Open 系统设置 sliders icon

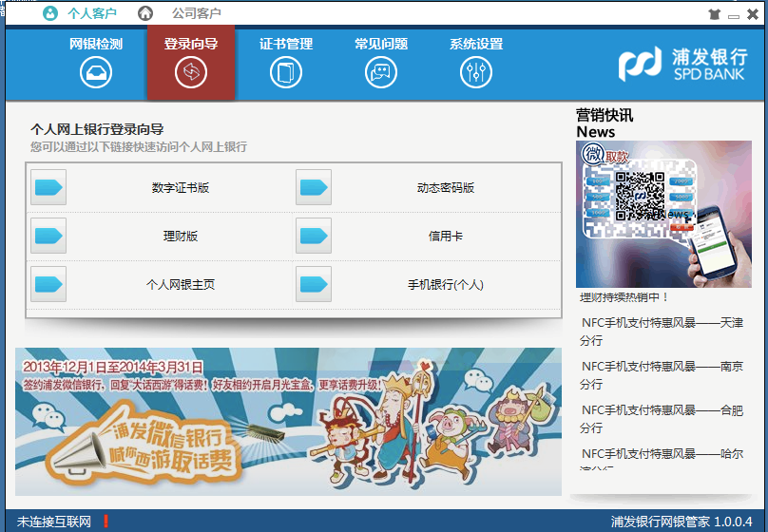tap(476, 73)
